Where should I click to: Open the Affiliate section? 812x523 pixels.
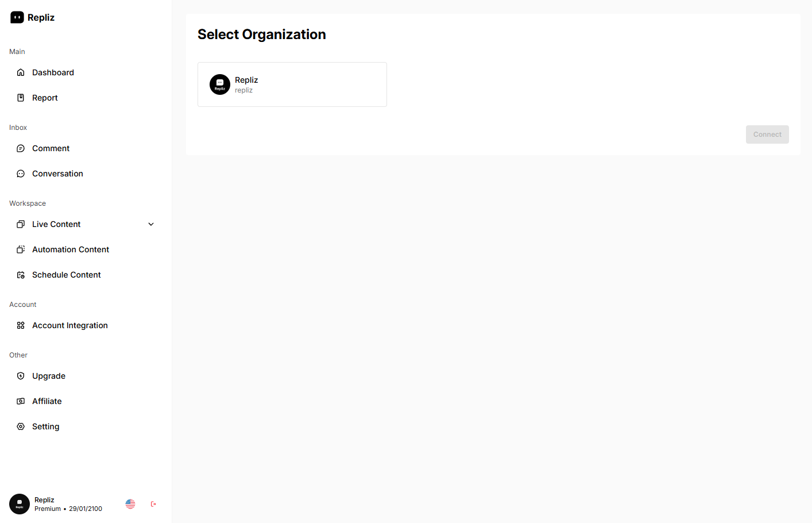coord(47,401)
